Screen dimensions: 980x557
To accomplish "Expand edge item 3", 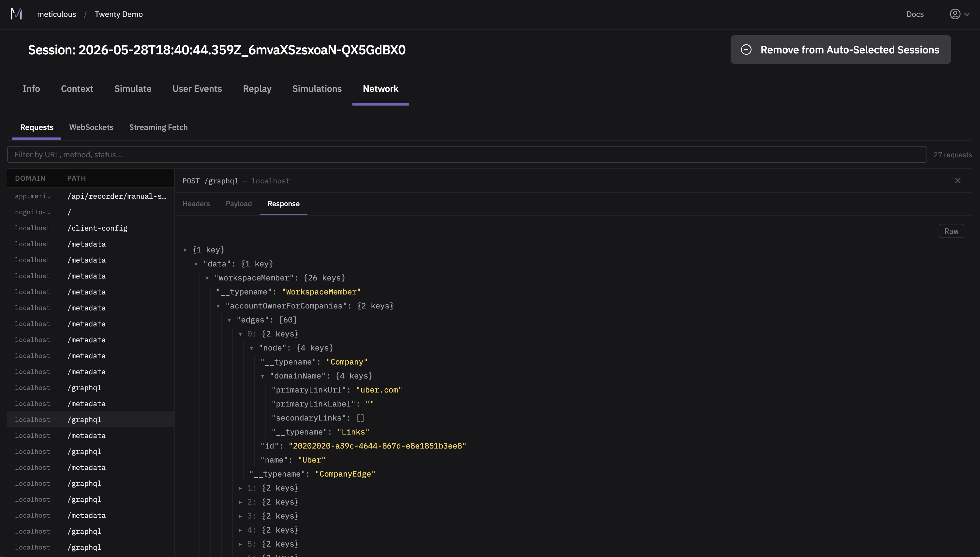I will [240, 517].
